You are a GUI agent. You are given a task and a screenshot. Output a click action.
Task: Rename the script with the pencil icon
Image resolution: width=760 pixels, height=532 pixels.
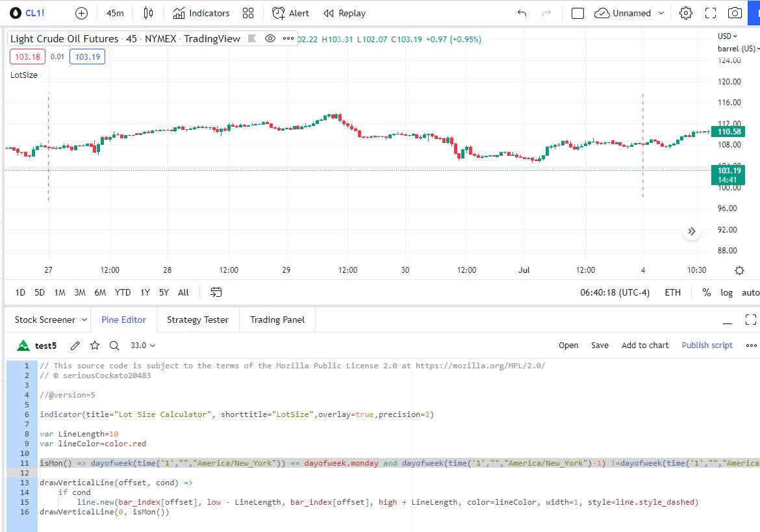75,346
